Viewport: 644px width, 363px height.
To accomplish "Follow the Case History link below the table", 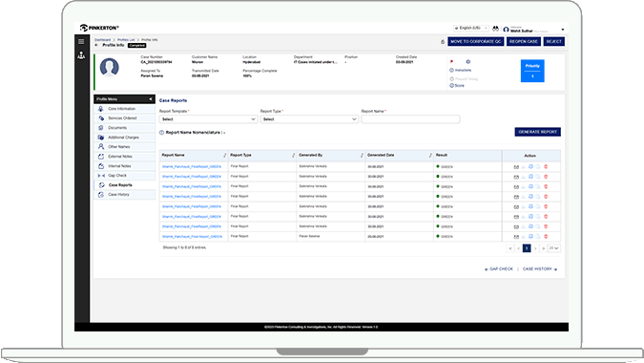I will [x=540, y=269].
